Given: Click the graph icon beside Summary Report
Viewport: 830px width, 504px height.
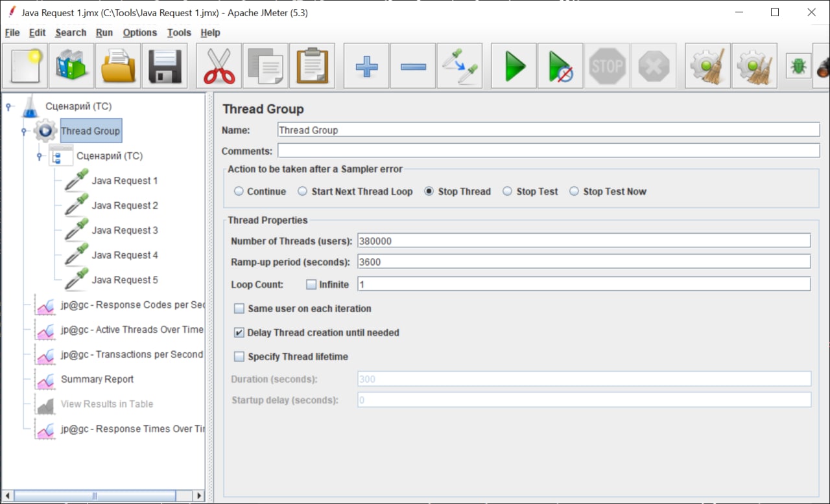Looking at the screenshot, I should tap(46, 380).
